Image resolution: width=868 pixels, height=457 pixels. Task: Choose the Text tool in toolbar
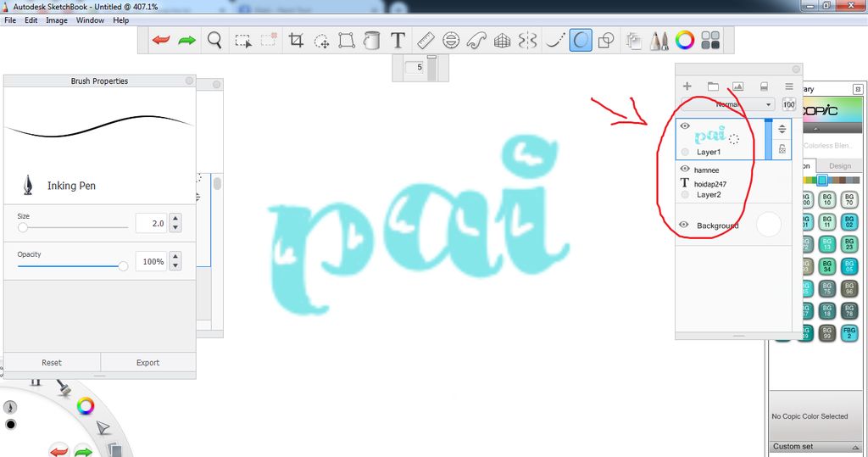(x=398, y=41)
